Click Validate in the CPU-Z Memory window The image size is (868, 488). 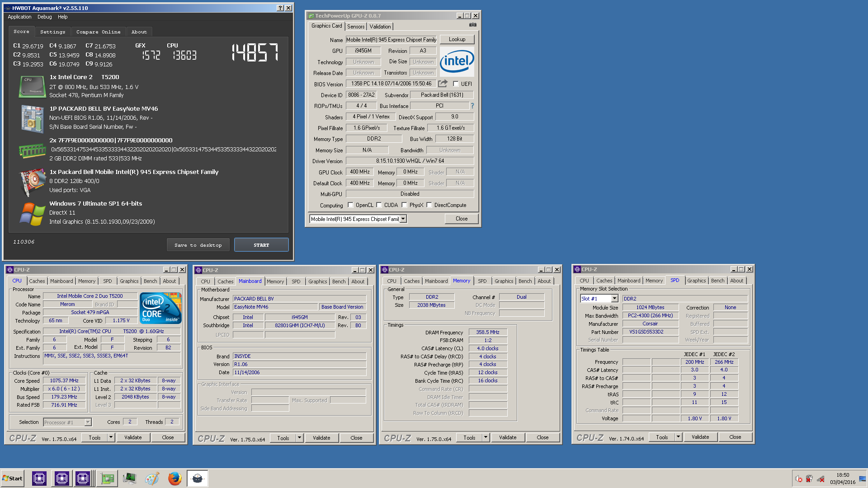tap(508, 437)
